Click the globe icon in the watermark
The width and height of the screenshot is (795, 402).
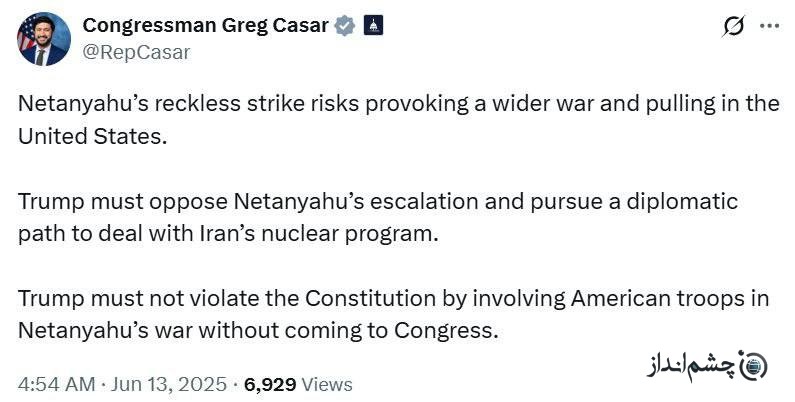pyautogui.click(x=753, y=366)
